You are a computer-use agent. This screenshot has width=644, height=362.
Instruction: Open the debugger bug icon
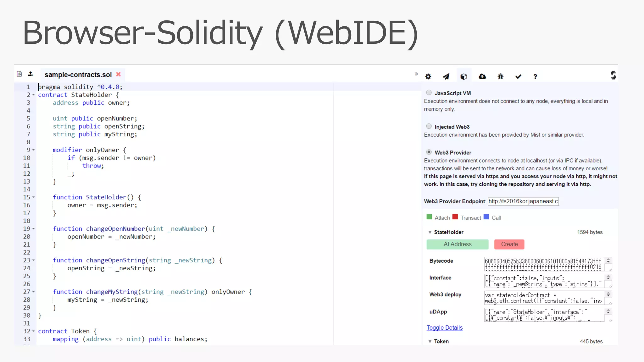click(500, 76)
